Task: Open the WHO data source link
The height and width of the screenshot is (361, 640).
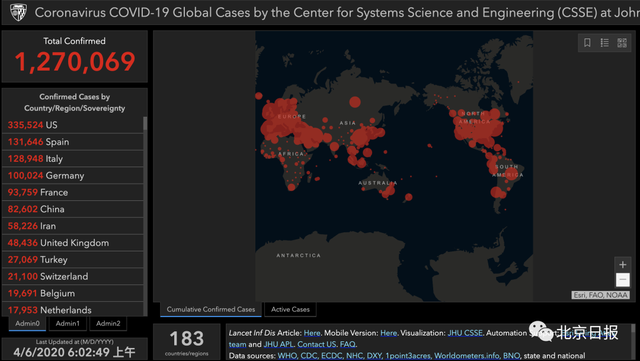Action: [287, 356]
